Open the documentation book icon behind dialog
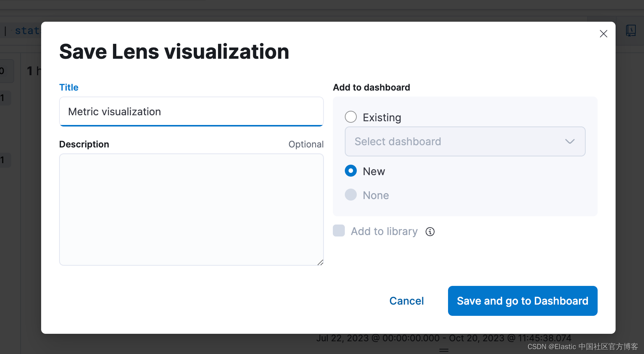This screenshot has height=354, width=644. tap(631, 30)
